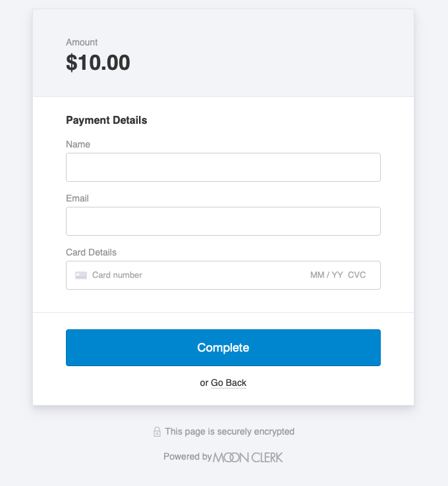The width and height of the screenshot is (448, 486).
Task: Click the word 'or' before Go Back
Action: click(x=204, y=383)
